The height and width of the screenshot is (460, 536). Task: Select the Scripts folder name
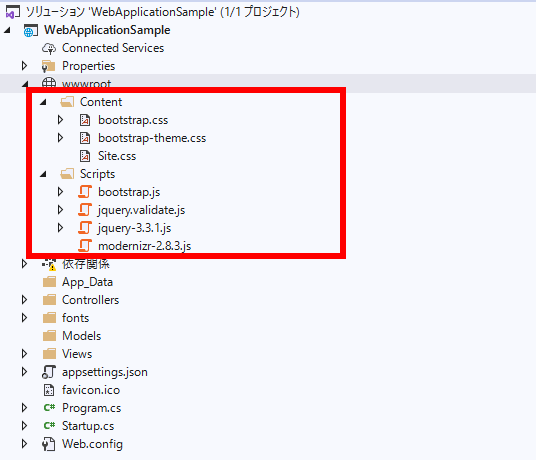point(97,174)
